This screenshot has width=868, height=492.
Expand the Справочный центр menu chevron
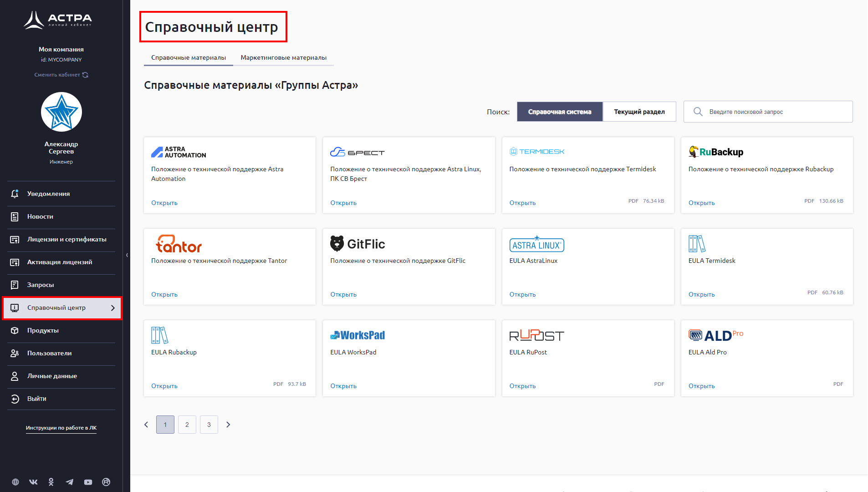pyautogui.click(x=113, y=308)
